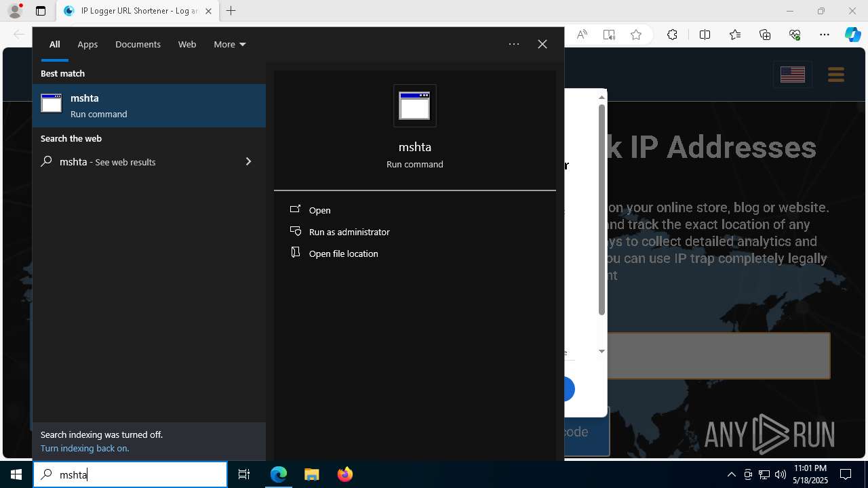The height and width of the screenshot is (488, 868).
Task: Click the taskbar clock showing 11:01 PM
Action: coord(810,474)
